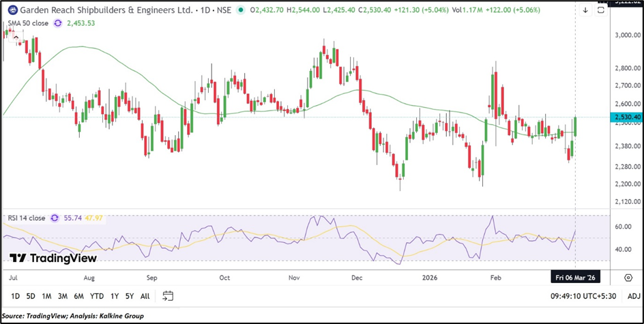Click the TradingView logo

[x=53, y=259]
